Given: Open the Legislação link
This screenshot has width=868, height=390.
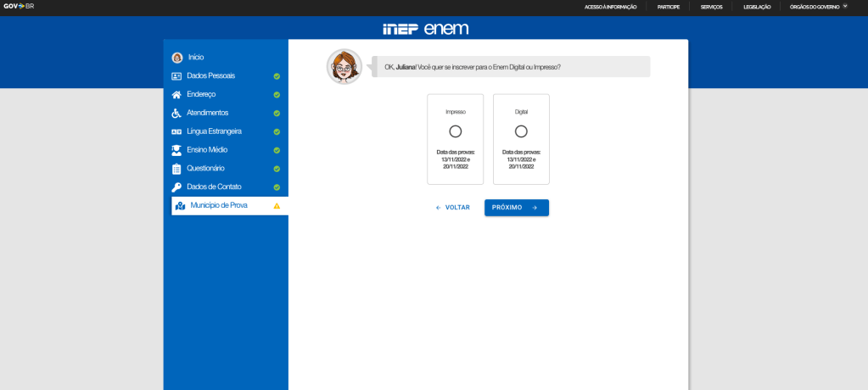Looking at the screenshot, I should coord(758,7).
